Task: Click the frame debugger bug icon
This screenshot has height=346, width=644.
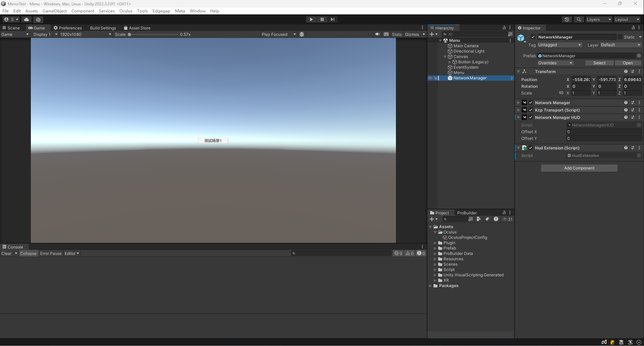Action: pos(302,34)
